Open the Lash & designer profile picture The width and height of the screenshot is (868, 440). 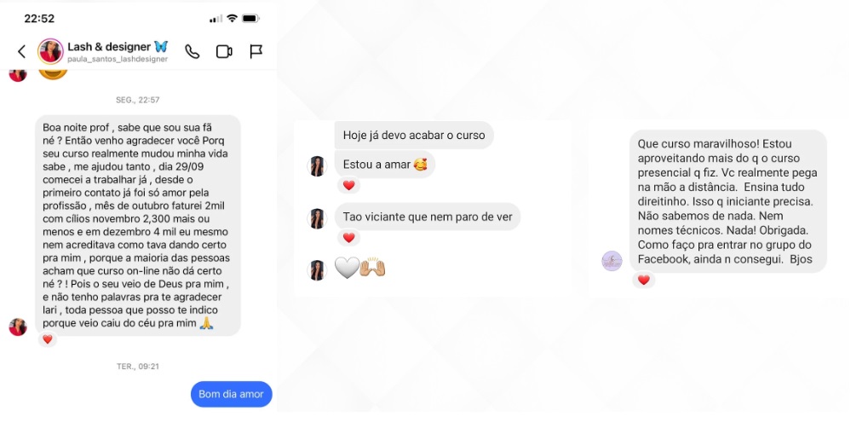coord(50,51)
